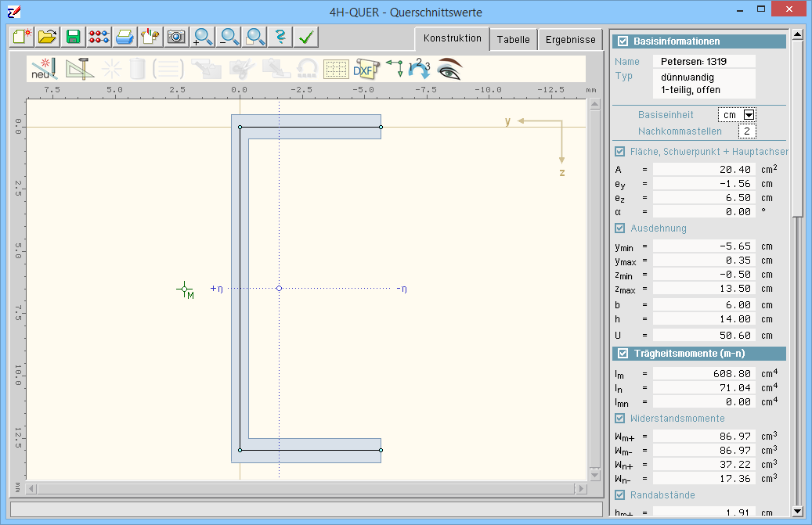Click the Name field Petersen: 1319
Image resolution: width=812 pixels, height=525 pixels.
pos(704,61)
